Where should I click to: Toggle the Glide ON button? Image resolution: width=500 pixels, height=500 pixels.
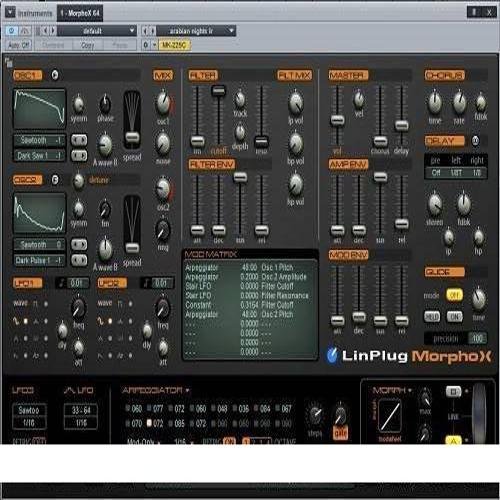pyautogui.click(x=455, y=317)
